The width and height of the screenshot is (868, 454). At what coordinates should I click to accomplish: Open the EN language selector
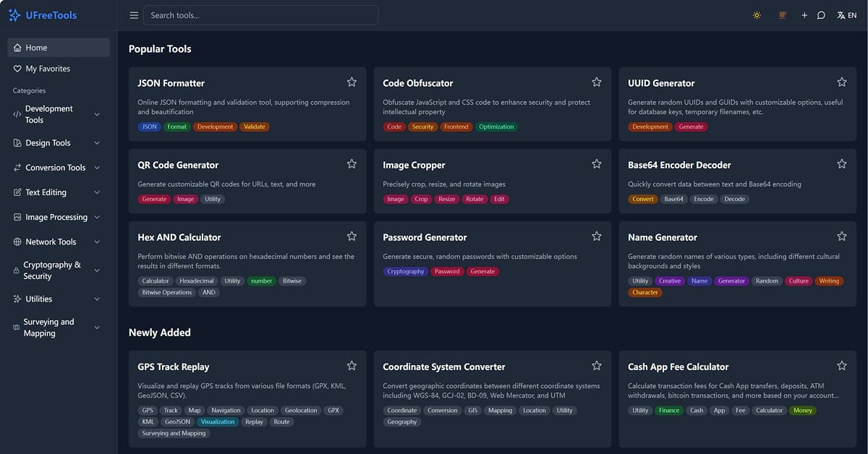[x=846, y=15]
